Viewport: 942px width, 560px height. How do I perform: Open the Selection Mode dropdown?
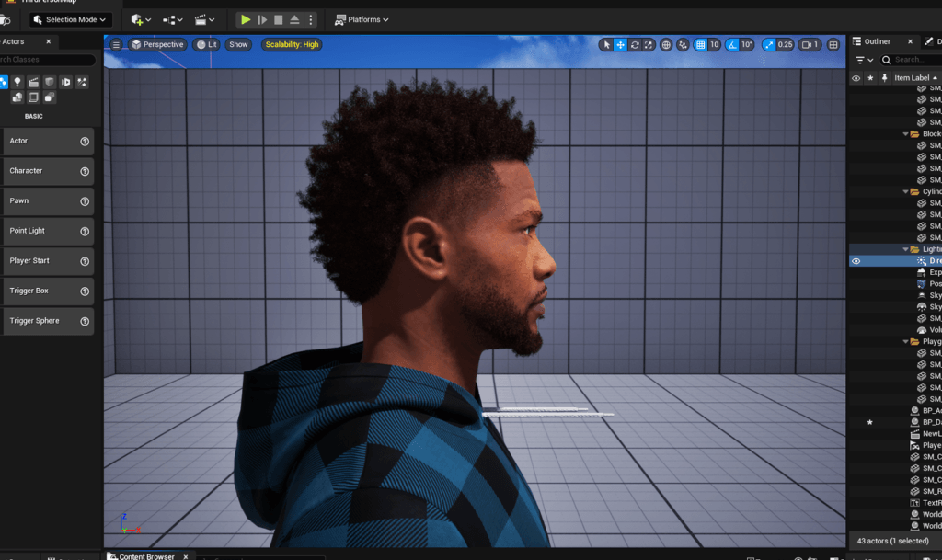[x=70, y=19]
